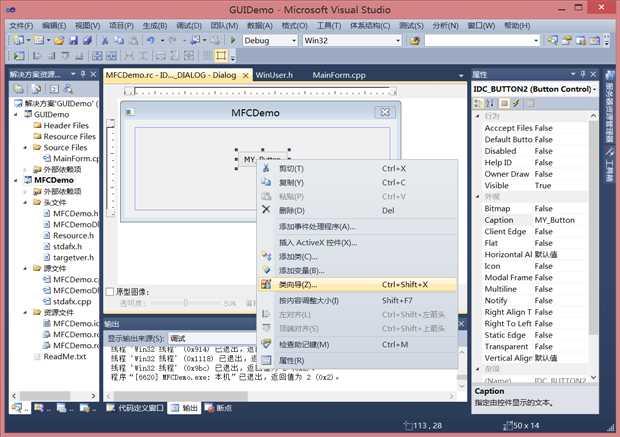Screen dimensions: 620x437
Task: Close the MFCDemo.rc Dialog tab
Action: [x=245, y=76]
